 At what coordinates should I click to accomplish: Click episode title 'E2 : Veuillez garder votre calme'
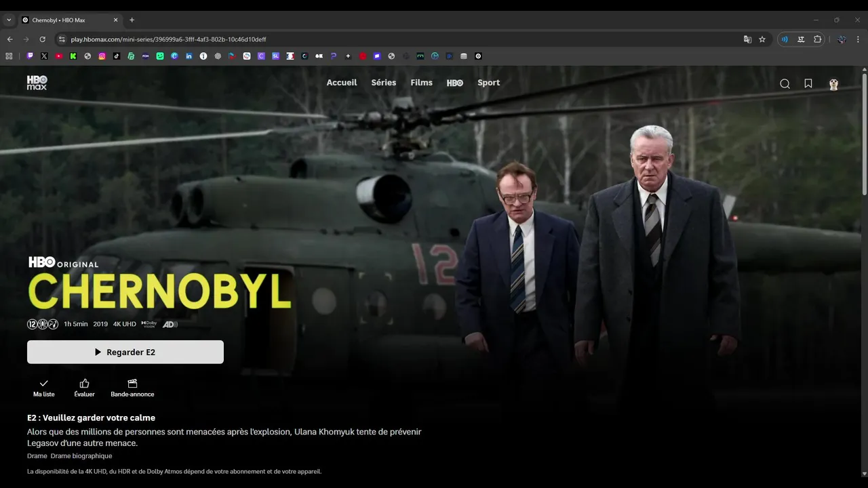coord(91,418)
